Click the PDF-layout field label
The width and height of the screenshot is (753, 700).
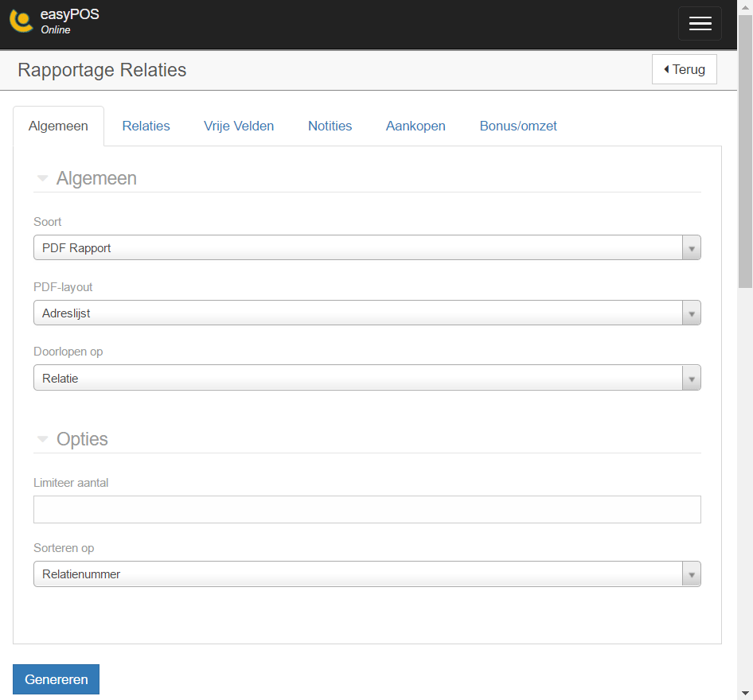(63, 287)
